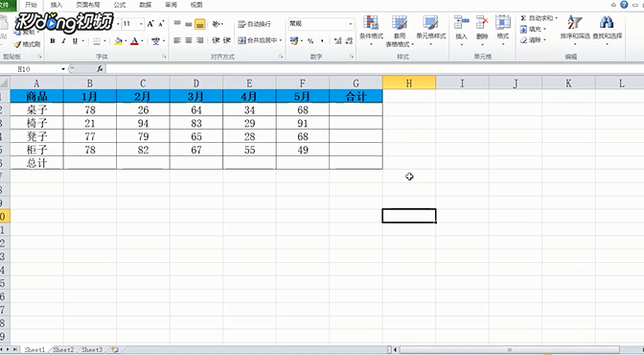The image size is (644, 355).
Task: Increase decimal places
Action: coord(337,40)
